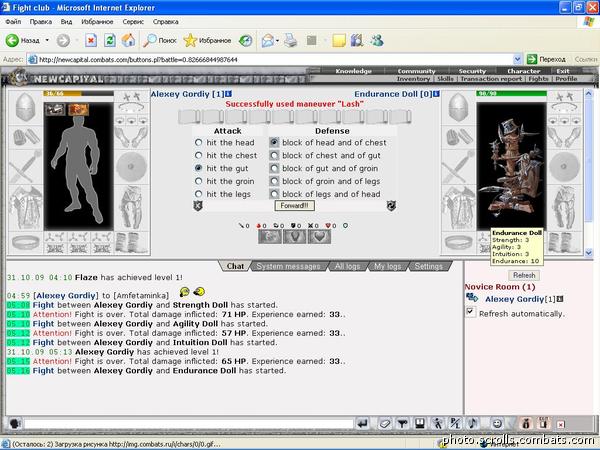Use the heart maneuver button
Screen dimensions: 600x450
pos(319,237)
